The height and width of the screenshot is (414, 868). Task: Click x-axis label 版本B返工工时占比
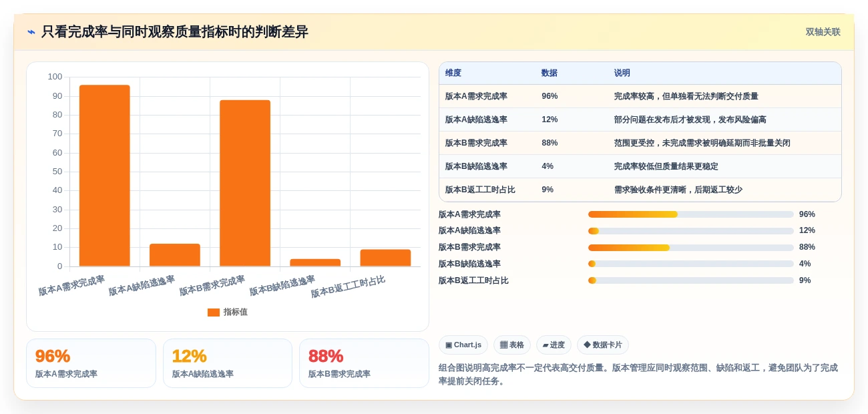(348, 287)
